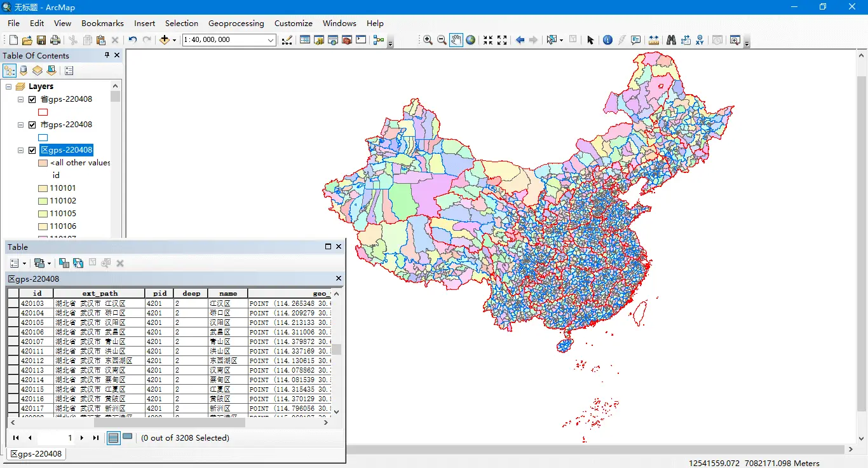Show selected records view button
The height and width of the screenshot is (468, 868).
click(127, 437)
